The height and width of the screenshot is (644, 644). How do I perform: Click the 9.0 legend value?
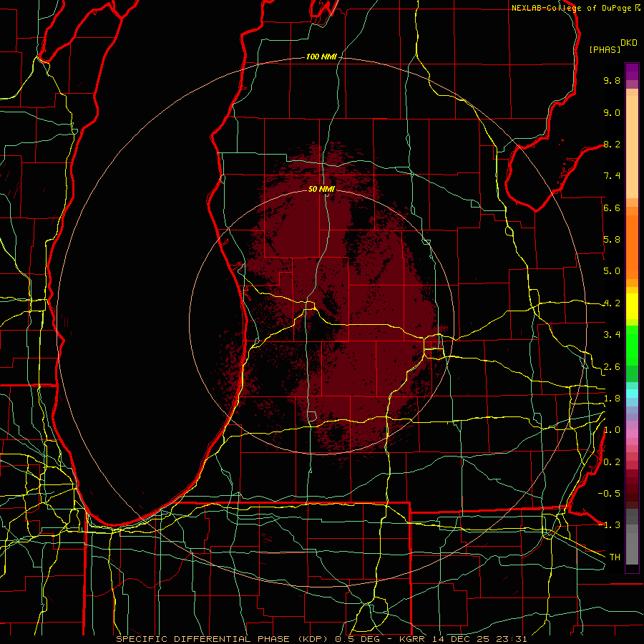tap(612, 112)
